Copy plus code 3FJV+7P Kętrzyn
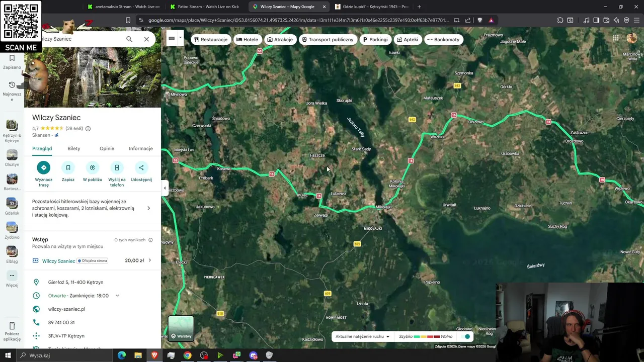644x362 pixels. click(x=66, y=336)
